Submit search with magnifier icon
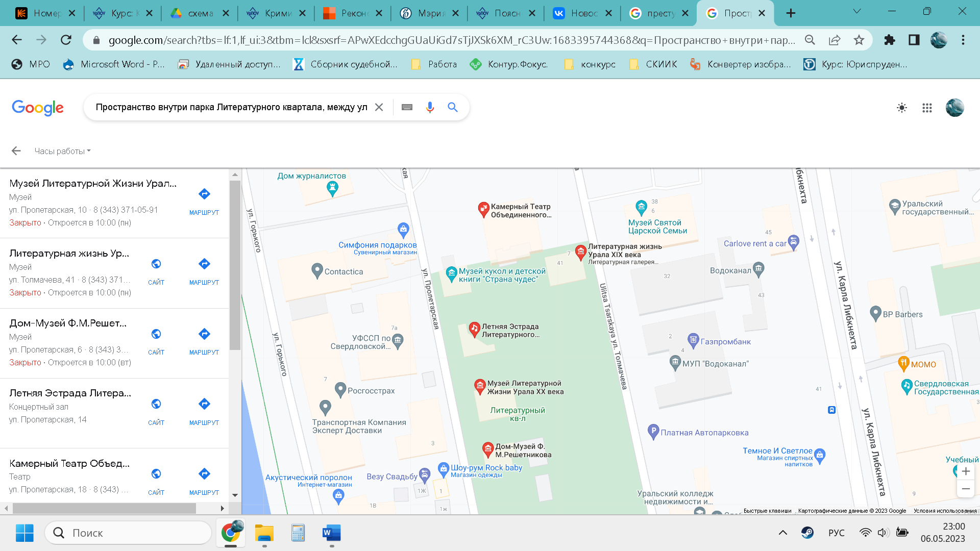Screen dimensions: 980x551 pos(453,107)
